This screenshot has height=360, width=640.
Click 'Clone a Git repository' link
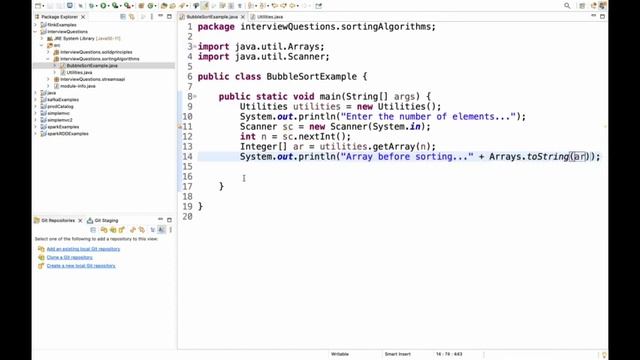pos(69,258)
